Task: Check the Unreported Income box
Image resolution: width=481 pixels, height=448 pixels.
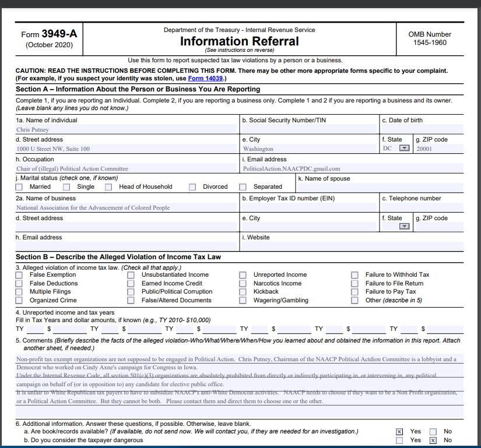Action: pyautogui.click(x=243, y=275)
